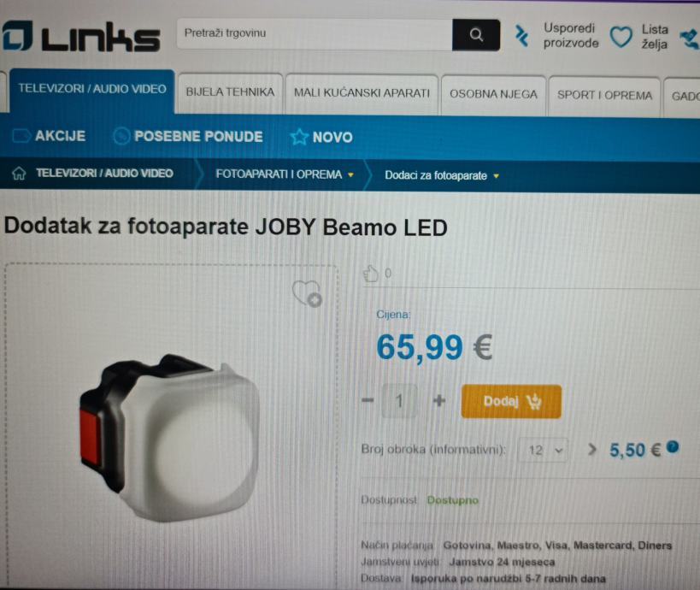Open the Lista želja heart icon
The image size is (700, 590).
(621, 37)
